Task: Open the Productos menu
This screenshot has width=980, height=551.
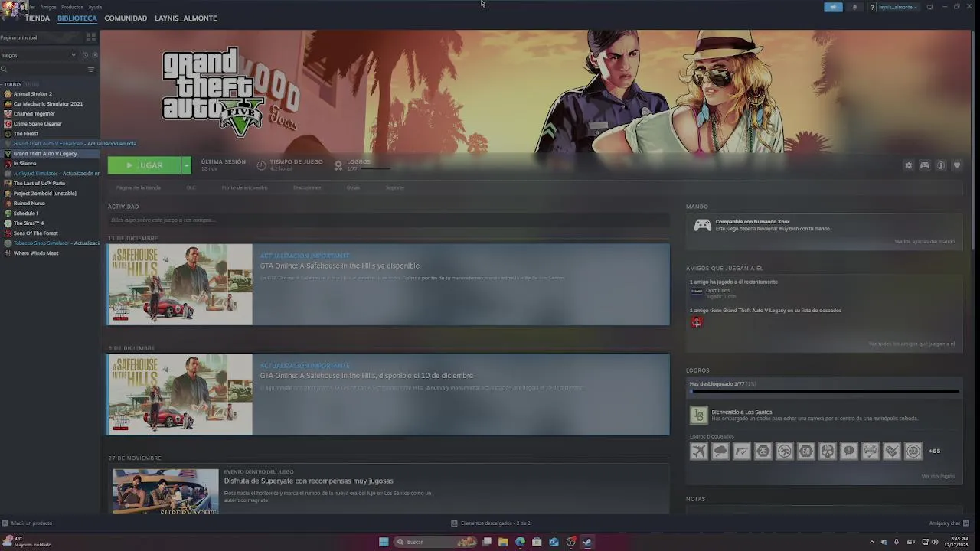Action: pyautogui.click(x=72, y=7)
